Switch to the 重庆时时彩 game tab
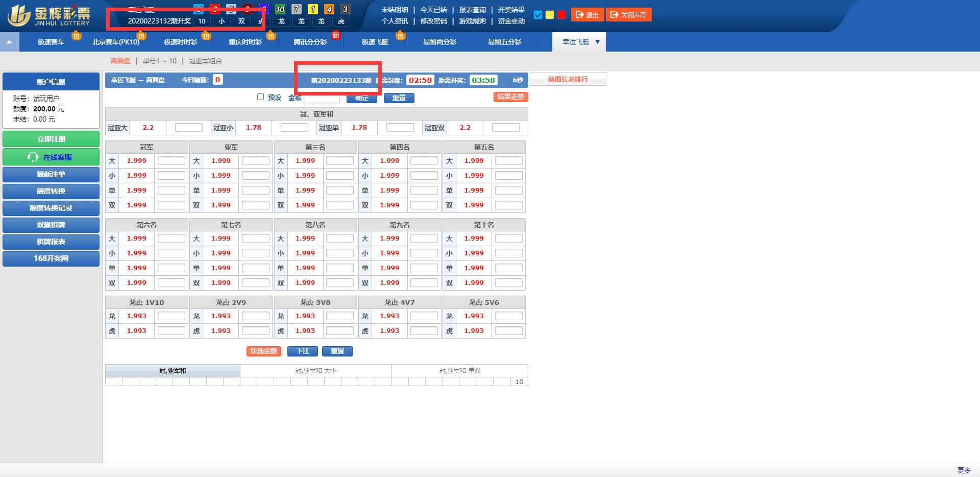The width and height of the screenshot is (980, 477). pos(245,42)
